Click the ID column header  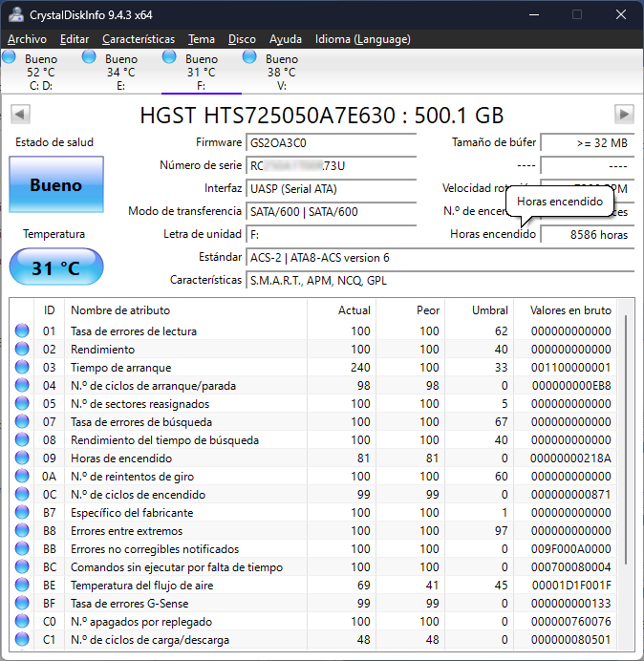[50, 310]
